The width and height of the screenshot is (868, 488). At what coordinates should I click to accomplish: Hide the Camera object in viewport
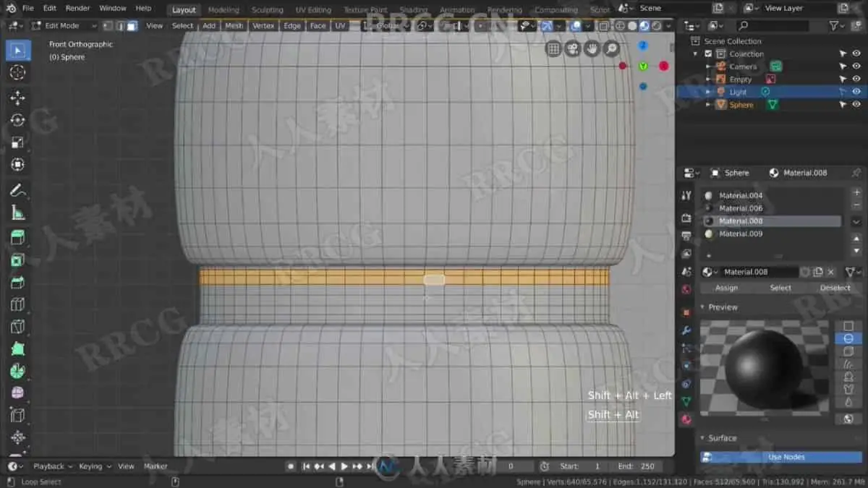point(856,67)
